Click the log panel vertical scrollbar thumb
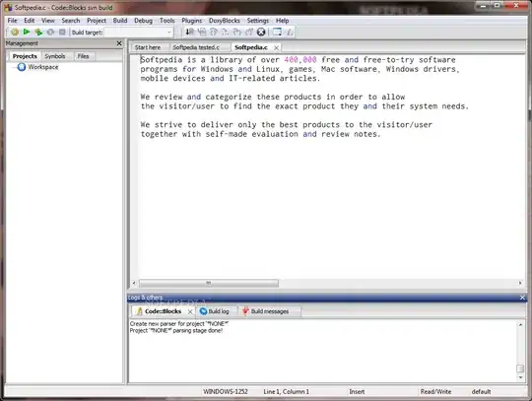Viewport: 532px width, 401px height. [x=520, y=368]
